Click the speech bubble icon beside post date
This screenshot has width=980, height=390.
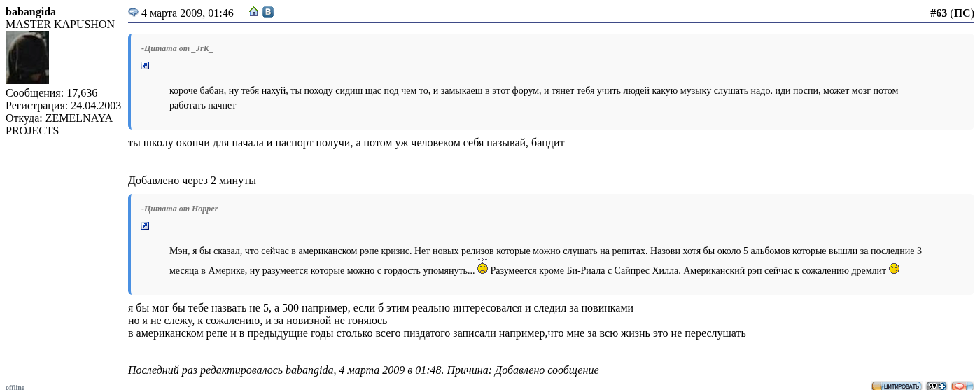coord(133,13)
